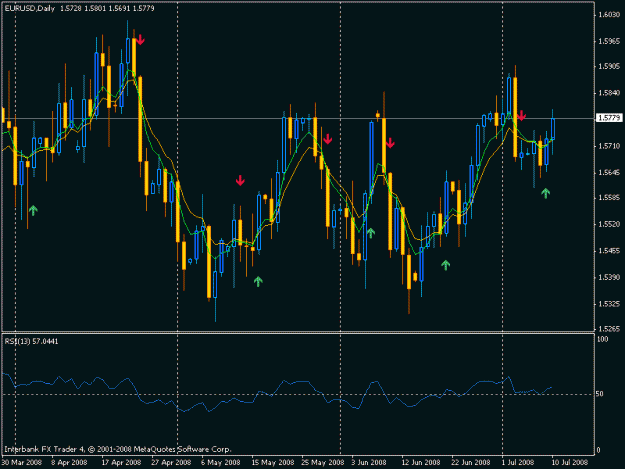This screenshot has height=469, width=625.
Task: Click the Interbank FX Trader 4 copyright text
Action: pos(118,449)
